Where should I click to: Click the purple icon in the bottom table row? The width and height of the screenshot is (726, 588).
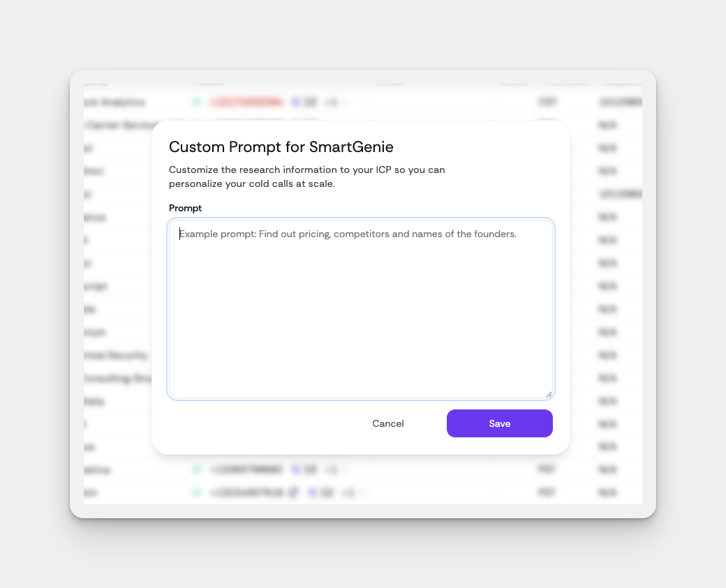310,492
